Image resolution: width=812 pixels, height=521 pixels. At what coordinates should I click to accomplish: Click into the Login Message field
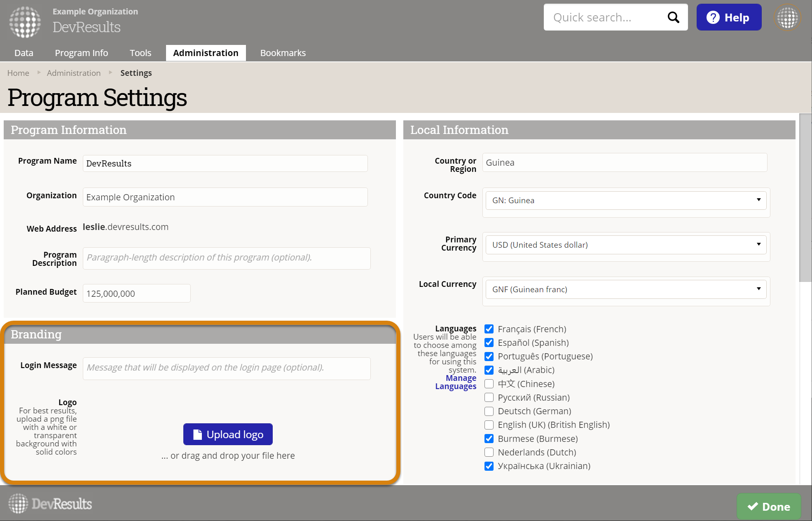click(x=227, y=368)
